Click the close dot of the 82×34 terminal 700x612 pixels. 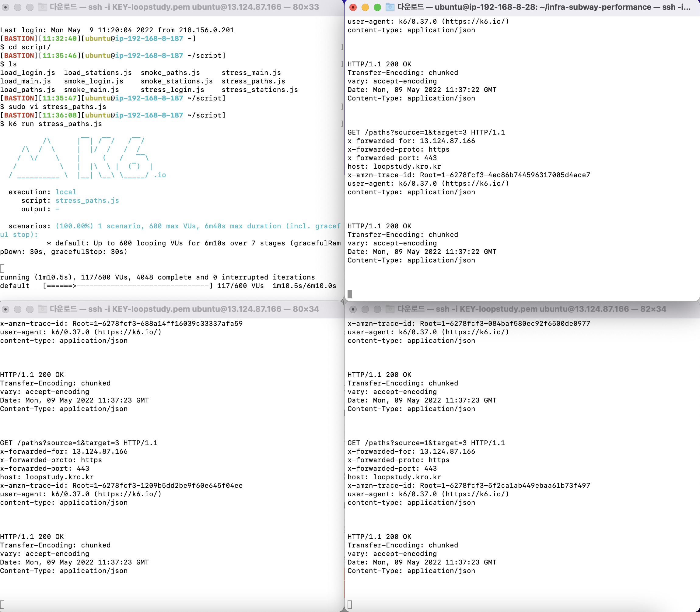353,309
